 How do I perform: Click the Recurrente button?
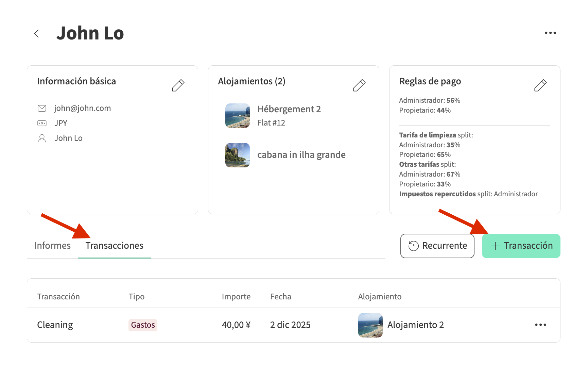(x=437, y=246)
